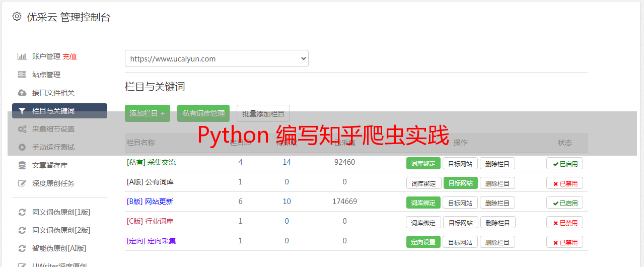Viewport: 644px width, 267px height.
Task: Open the site URL dropdown https://www.ucaiyun.com
Action: point(217,58)
